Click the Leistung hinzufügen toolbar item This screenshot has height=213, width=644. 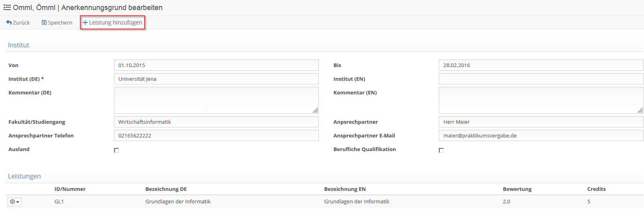[x=112, y=23]
